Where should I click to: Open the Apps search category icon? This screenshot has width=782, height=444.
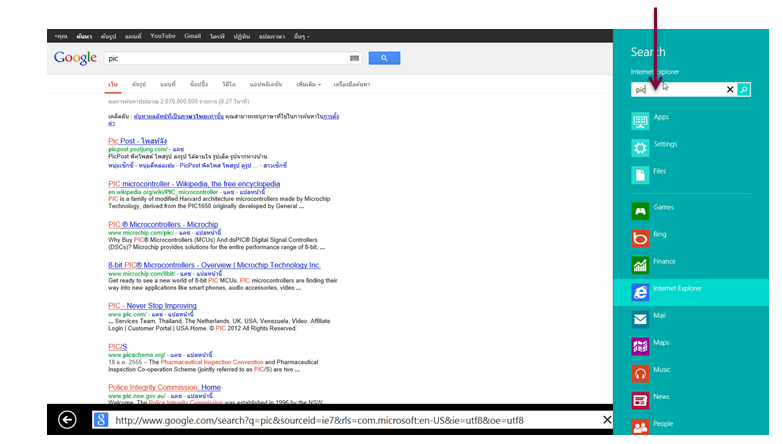click(640, 121)
